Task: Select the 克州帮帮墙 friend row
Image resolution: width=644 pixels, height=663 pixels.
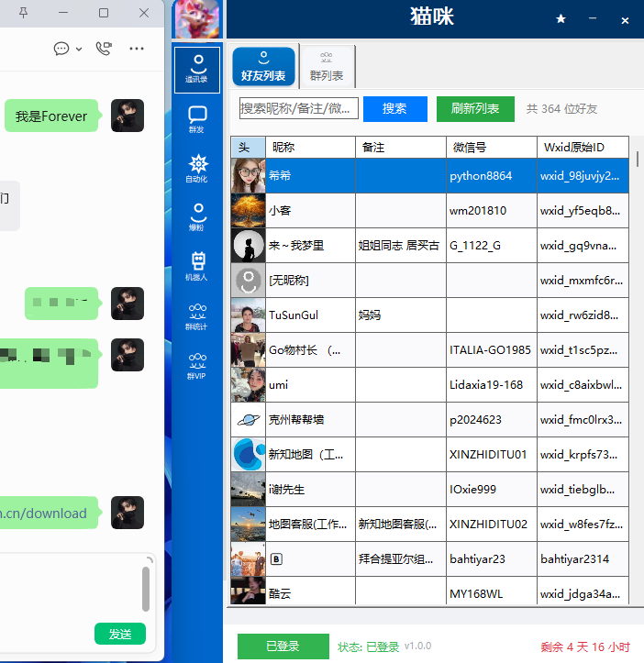Action: click(x=429, y=419)
